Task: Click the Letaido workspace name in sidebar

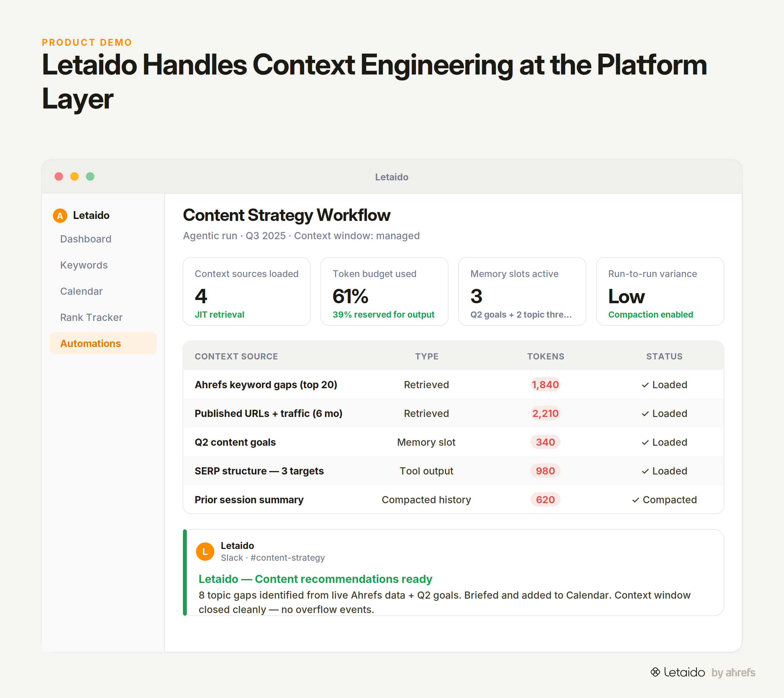Action: [91, 215]
